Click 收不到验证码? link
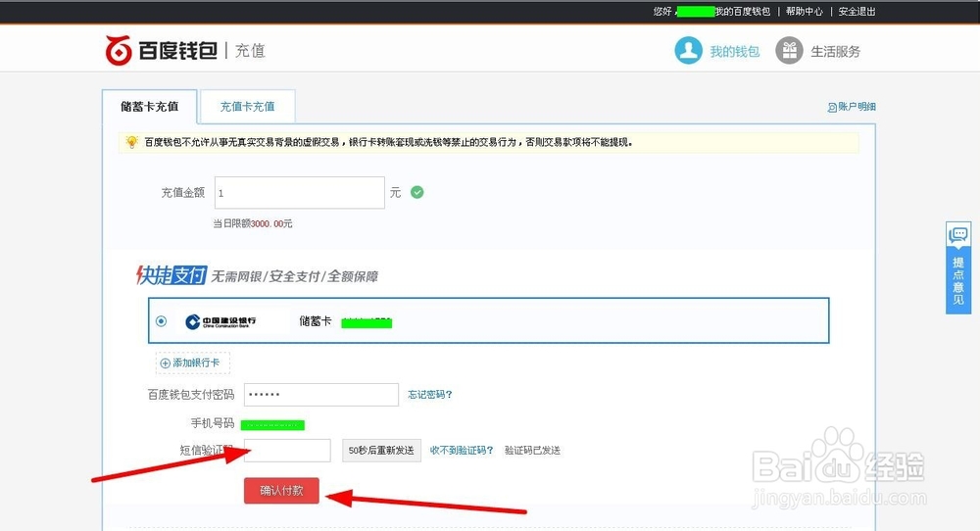 462,451
